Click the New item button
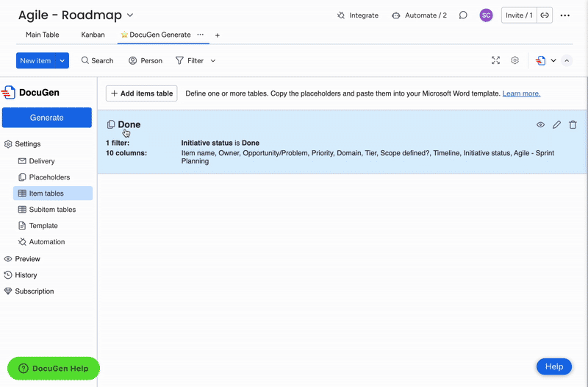The height and width of the screenshot is (387, 588). point(35,60)
